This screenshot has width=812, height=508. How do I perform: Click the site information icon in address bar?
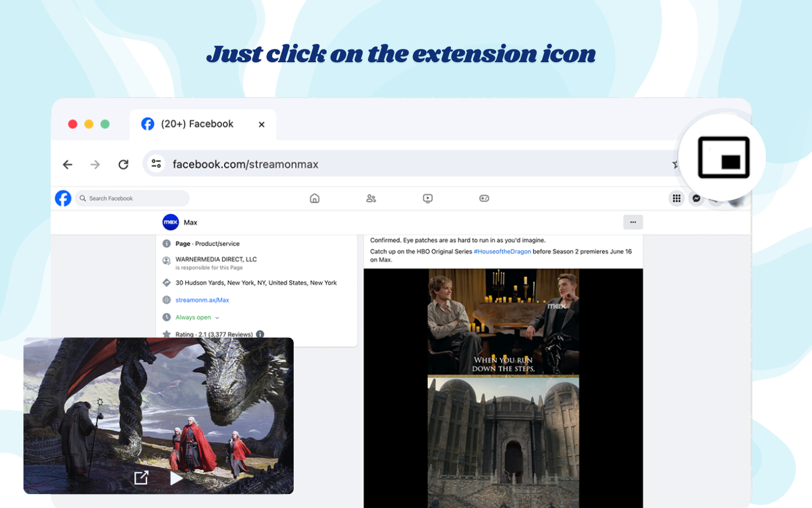point(156,163)
